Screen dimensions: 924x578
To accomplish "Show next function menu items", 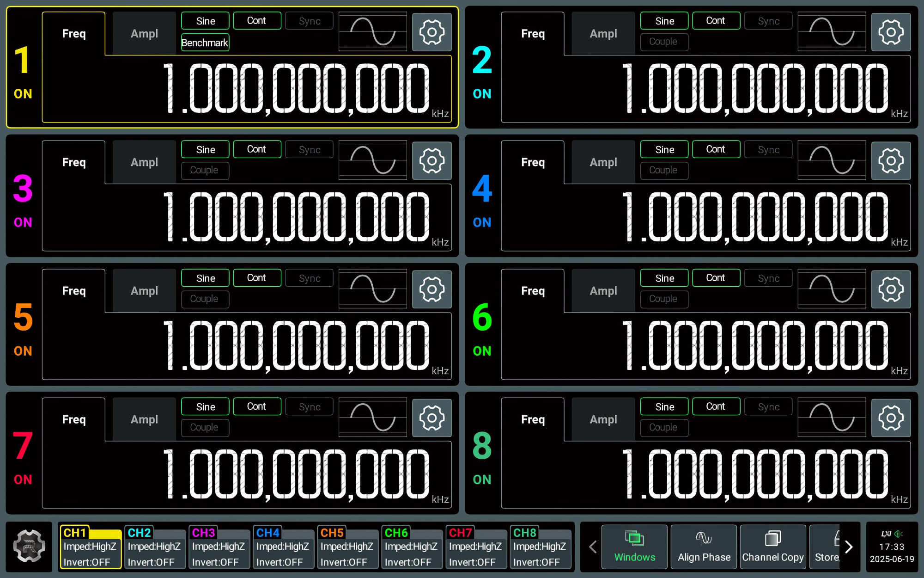I will pos(849,547).
